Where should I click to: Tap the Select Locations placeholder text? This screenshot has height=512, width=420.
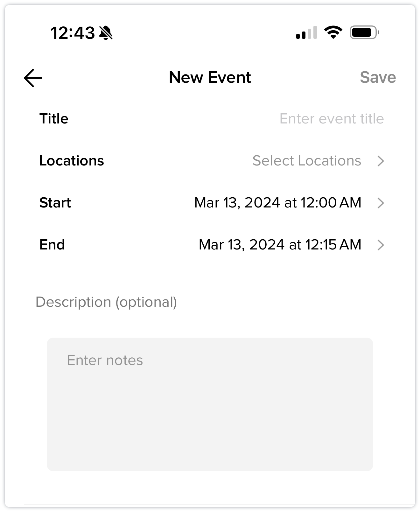(x=307, y=161)
